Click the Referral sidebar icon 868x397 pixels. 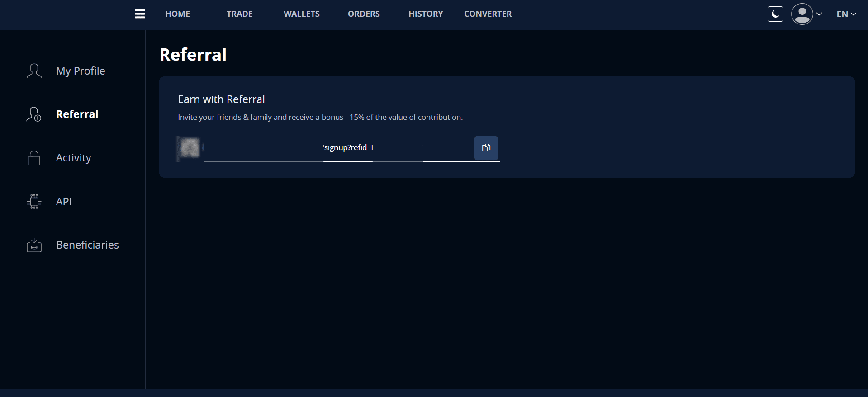click(x=34, y=114)
